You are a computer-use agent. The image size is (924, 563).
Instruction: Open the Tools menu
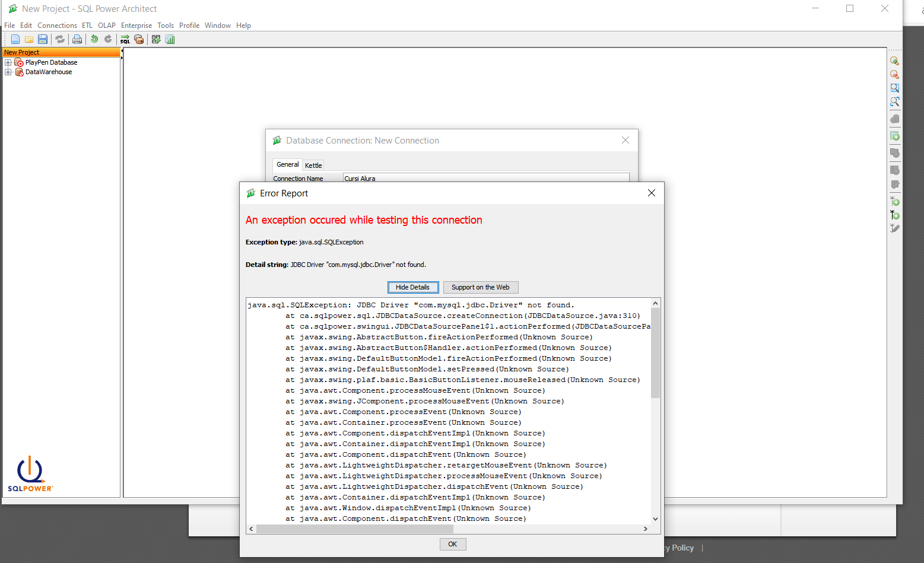click(166, 26)
